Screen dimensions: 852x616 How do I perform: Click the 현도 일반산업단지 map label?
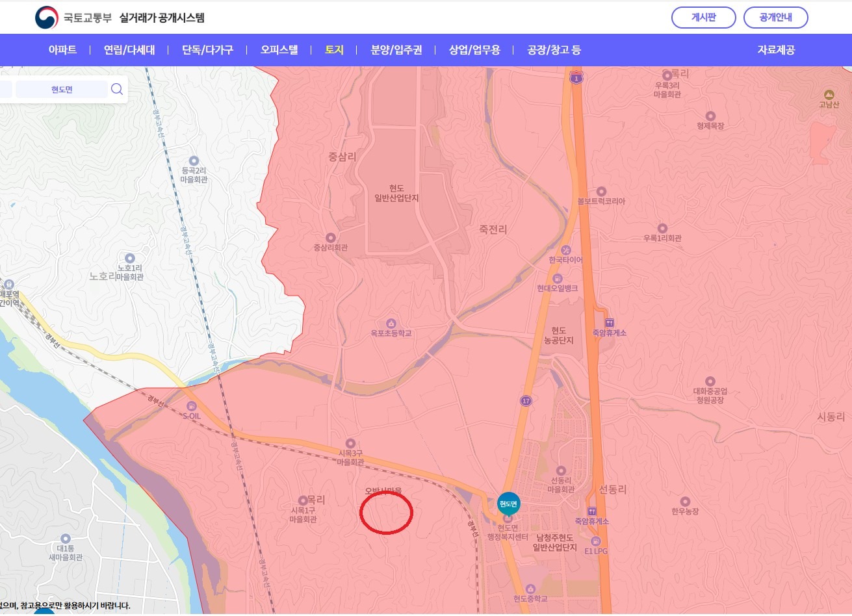pos(397,193)
